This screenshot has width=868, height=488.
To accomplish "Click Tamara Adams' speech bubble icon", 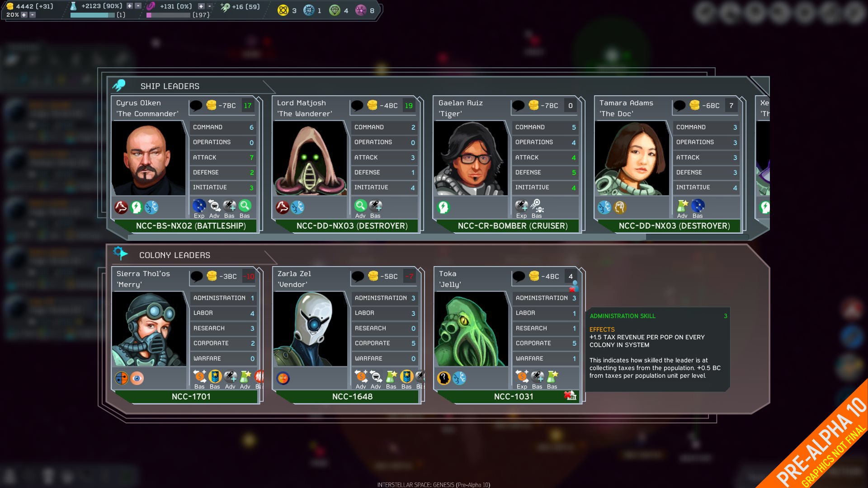I will (679, 106).
